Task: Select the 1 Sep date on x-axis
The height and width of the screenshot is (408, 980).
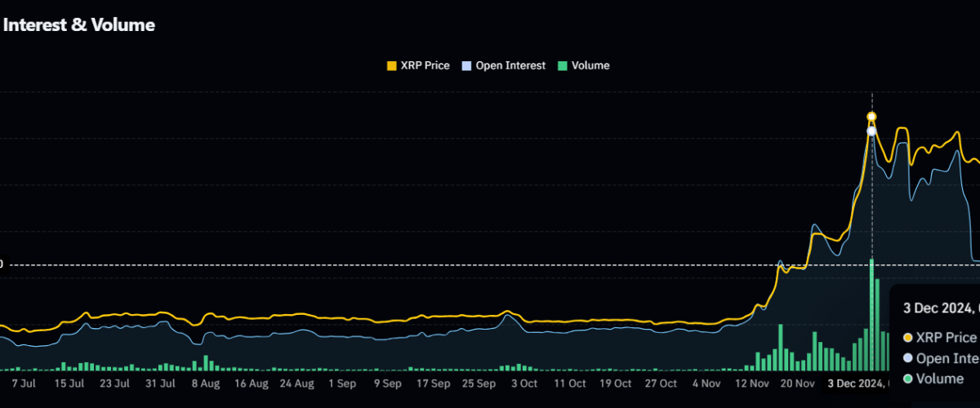Action: pos(341,383)
